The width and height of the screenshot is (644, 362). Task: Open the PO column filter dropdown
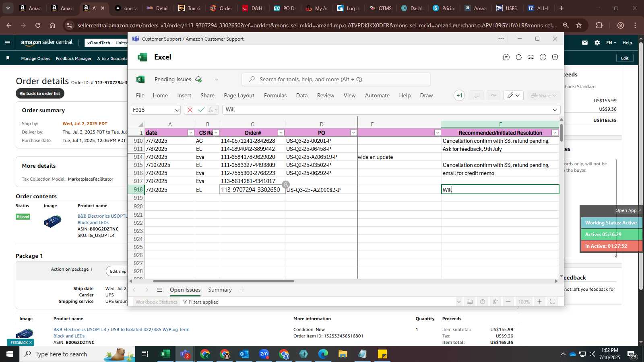coord(353,133)
